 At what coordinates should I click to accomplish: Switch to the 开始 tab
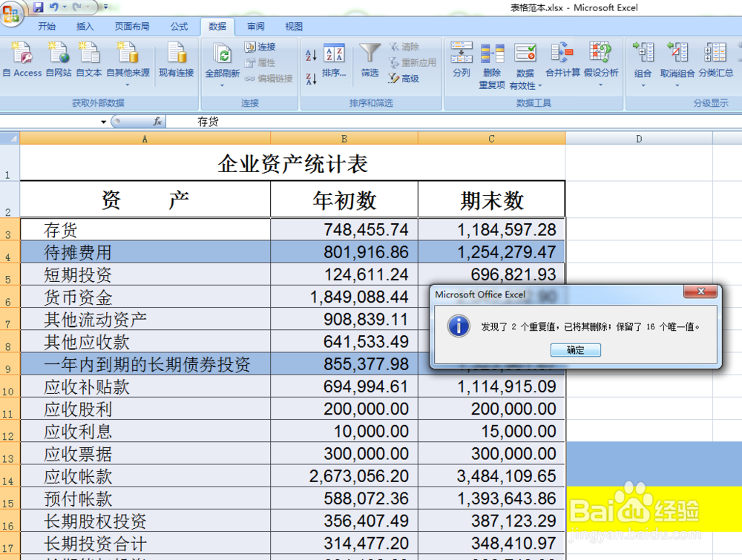pyautogui.click(x=46, y=27)
